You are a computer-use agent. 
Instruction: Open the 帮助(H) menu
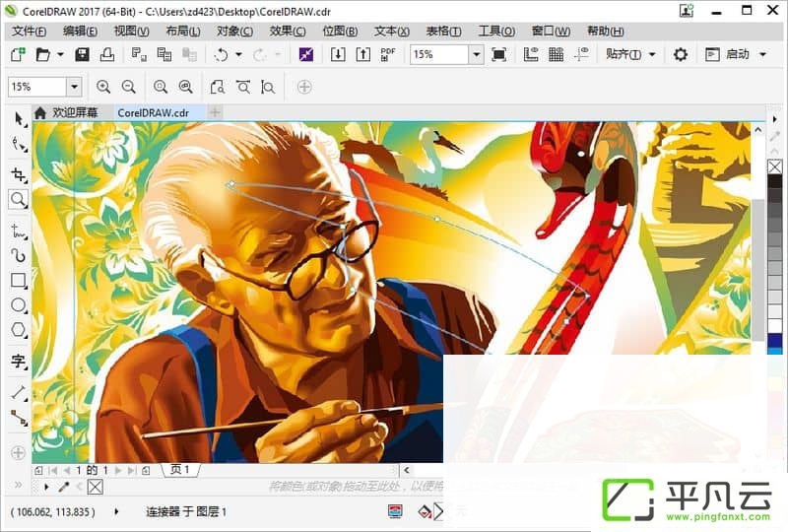(x=606, y=32)
